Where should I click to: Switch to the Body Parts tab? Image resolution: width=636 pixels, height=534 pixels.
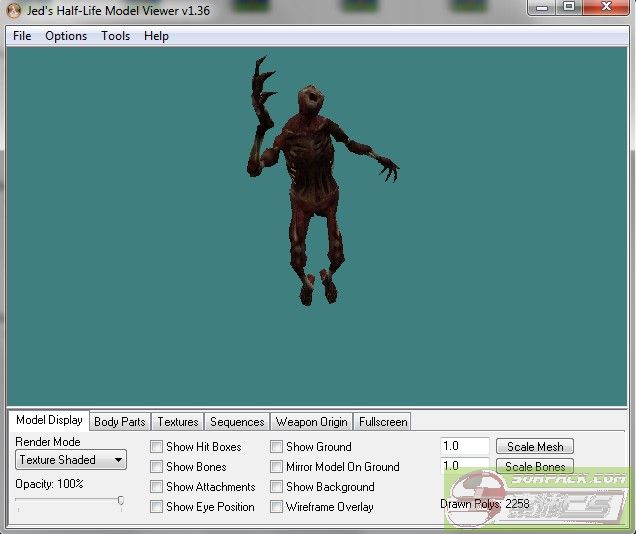click(119, 422)
